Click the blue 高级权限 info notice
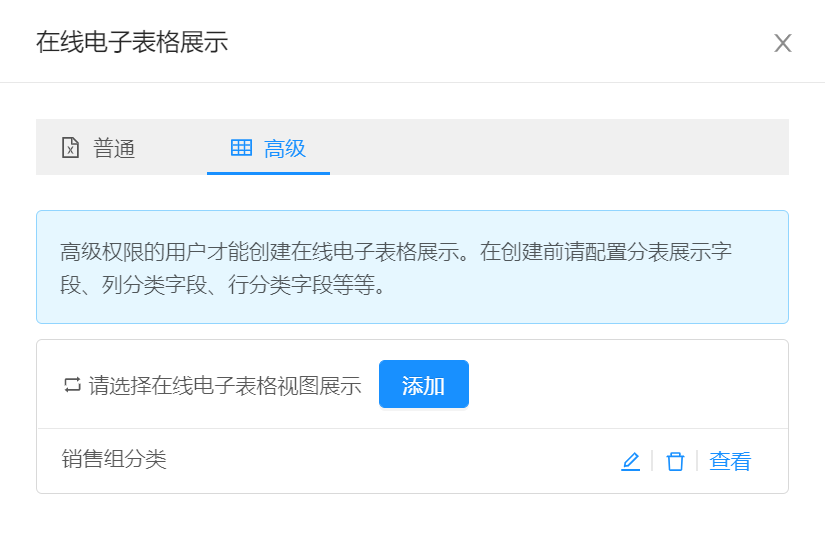 [x=412, y=267]
